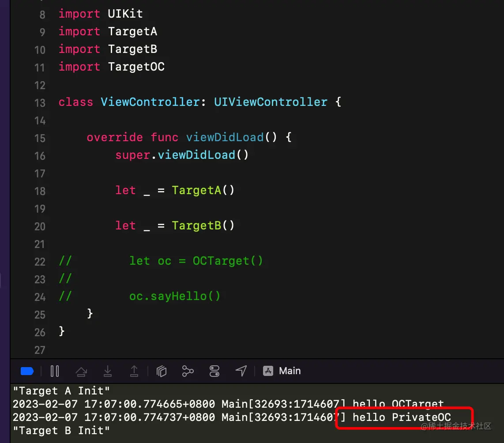Click line number 15 in the gutter
Viewport: 504px width, 443px height.
pos(40,138)
